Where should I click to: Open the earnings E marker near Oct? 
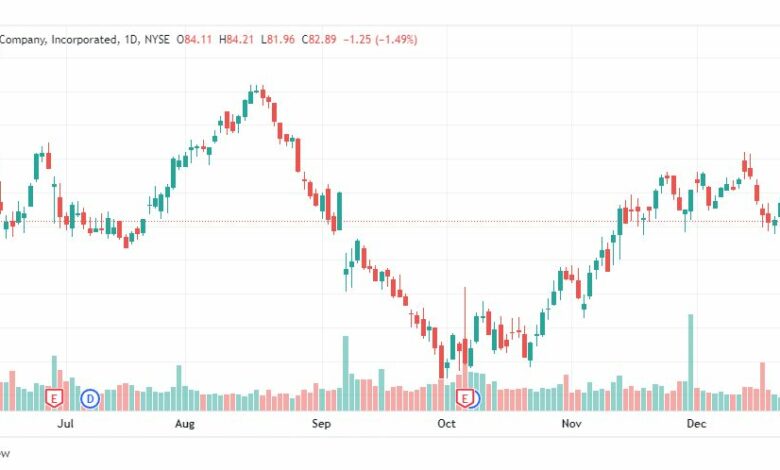click(465, 398)
